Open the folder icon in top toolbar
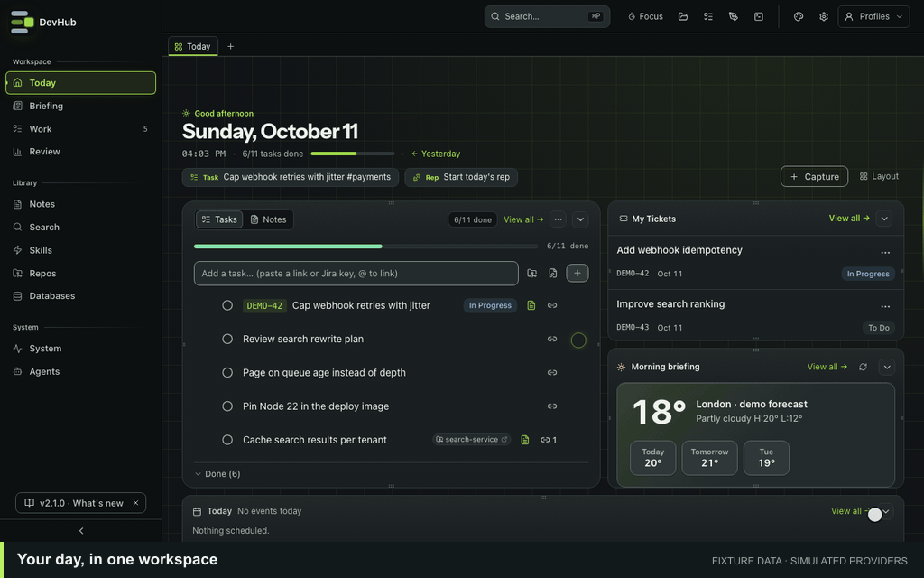This screenshot has width=924, height=578. coord(683,16)
